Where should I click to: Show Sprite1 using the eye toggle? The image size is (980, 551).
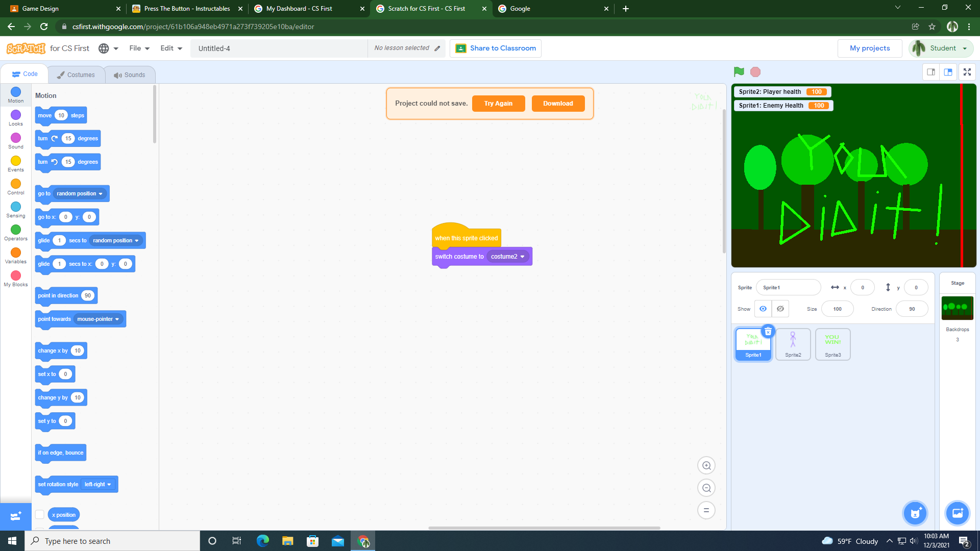763,309
